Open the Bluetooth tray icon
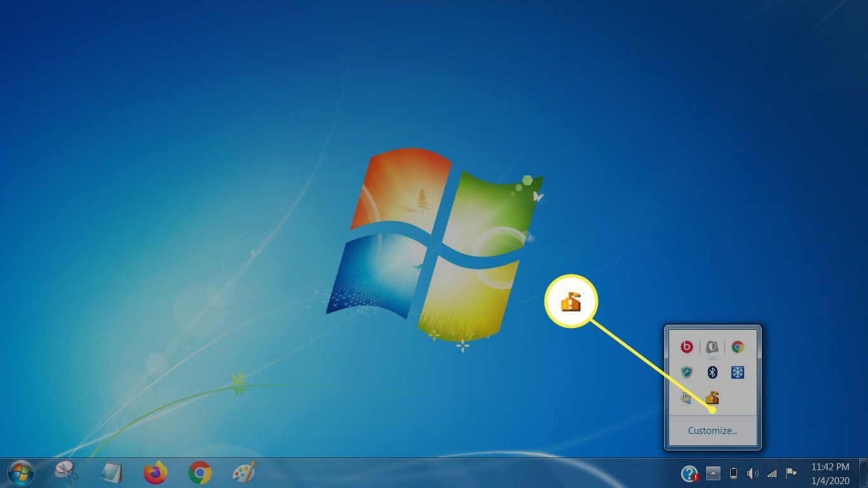This screenshot has height=488, width=868. [x=712, y=372]
